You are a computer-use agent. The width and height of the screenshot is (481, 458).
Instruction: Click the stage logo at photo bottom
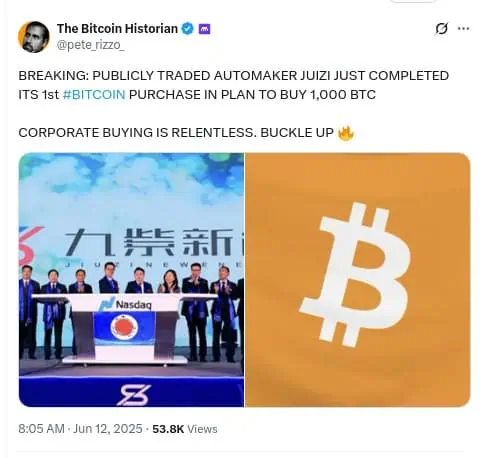[x=133, y=395]
